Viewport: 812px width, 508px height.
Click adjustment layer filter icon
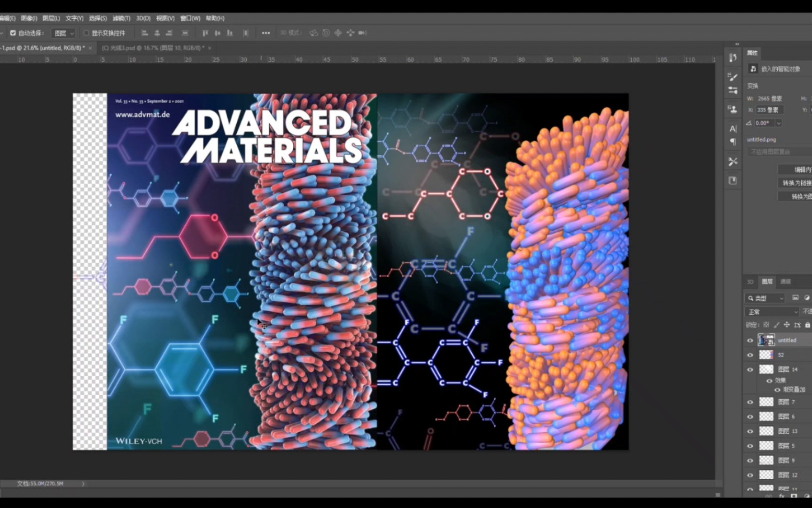point(807,298)
